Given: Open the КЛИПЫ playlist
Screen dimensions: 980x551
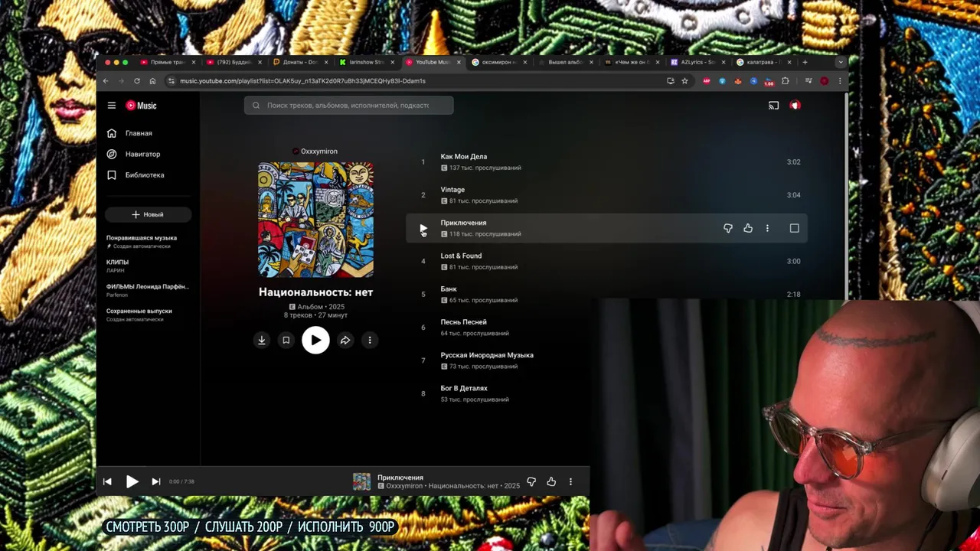Looking at the screenshot, I should point(117,266).
